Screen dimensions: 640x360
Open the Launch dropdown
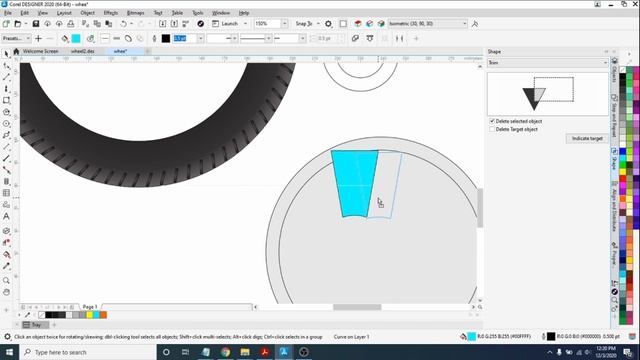pos(245,24)
